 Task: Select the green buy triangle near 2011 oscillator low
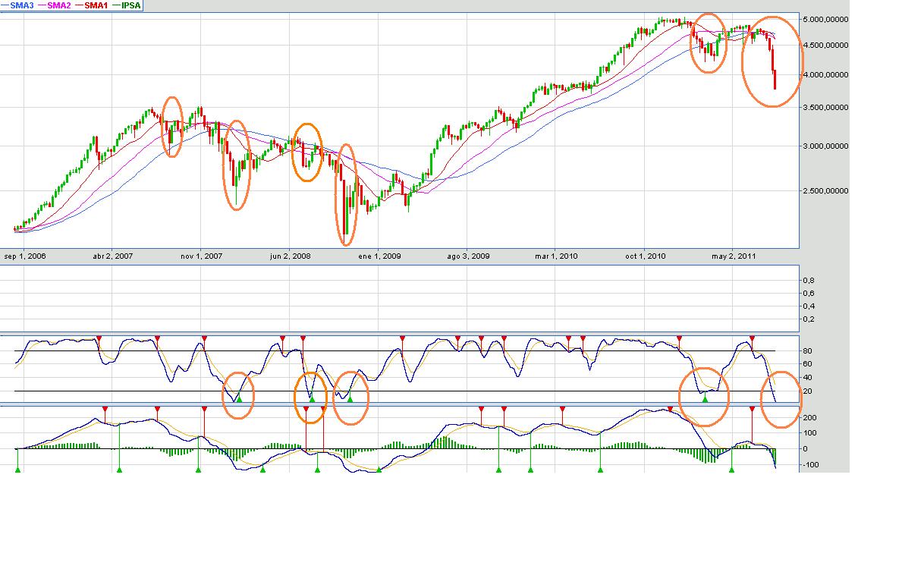[705, 398]
